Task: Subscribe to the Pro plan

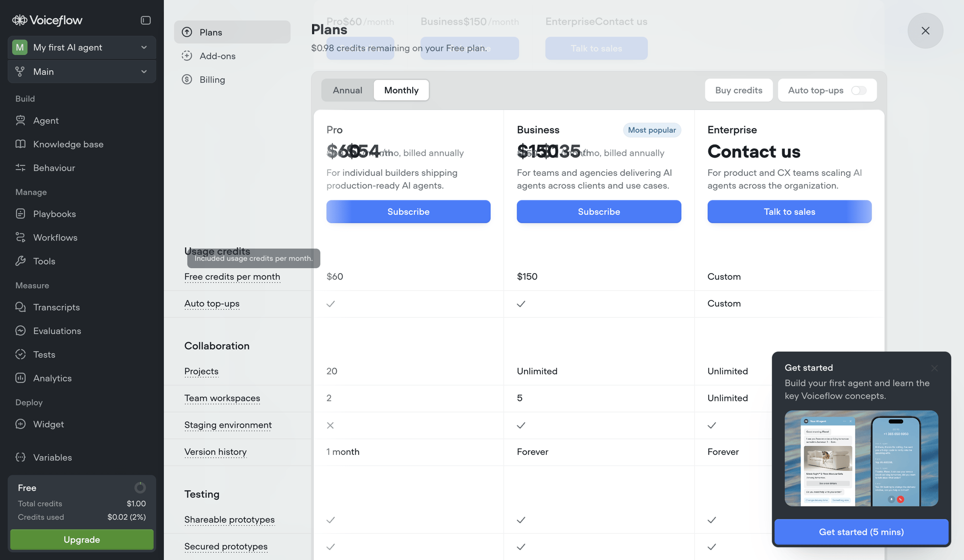Action: point(408,212)
